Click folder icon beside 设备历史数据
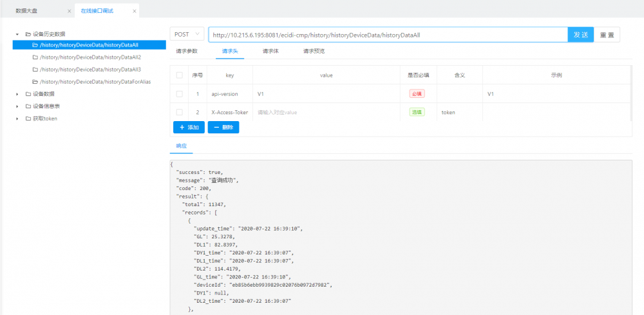 28,33
